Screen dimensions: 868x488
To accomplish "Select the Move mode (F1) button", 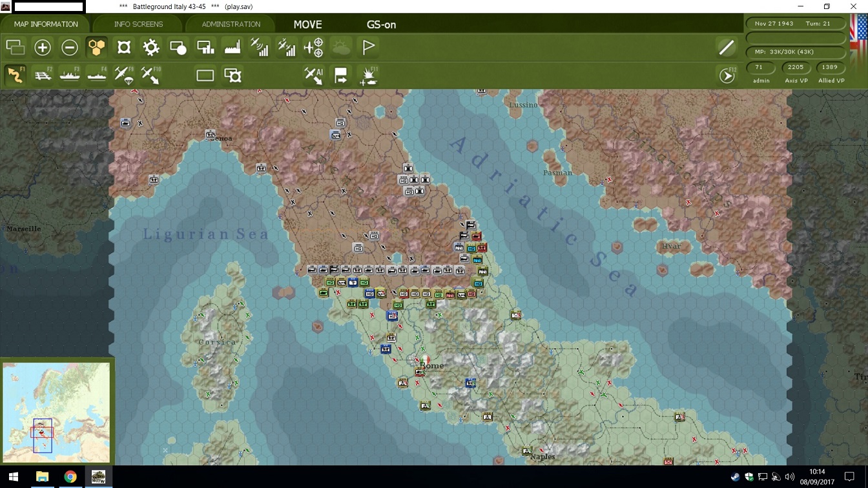I will pyautogui.click(x=15, y=75).
